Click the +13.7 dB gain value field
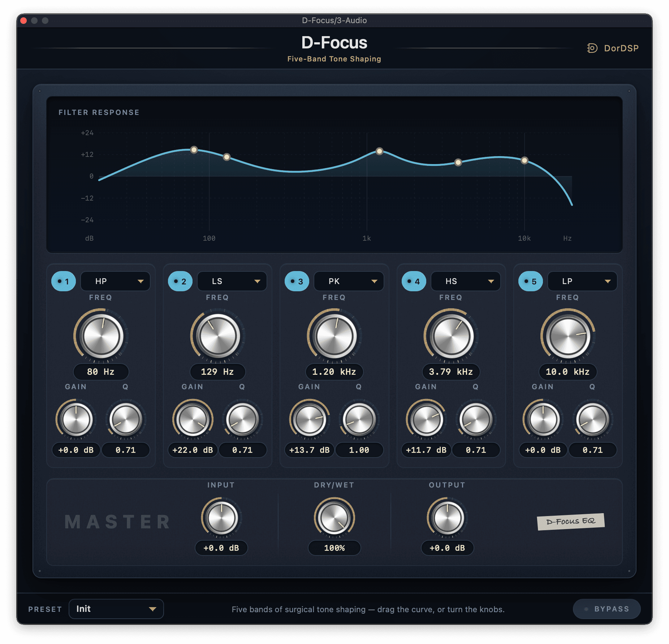This screenshot has height=644, width=669. coord(309,450)
